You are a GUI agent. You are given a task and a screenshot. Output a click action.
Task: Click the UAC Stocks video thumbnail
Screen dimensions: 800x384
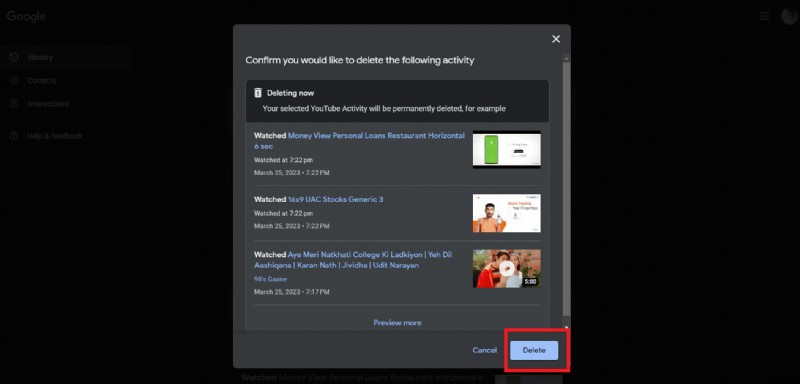(x=507, y=213)
